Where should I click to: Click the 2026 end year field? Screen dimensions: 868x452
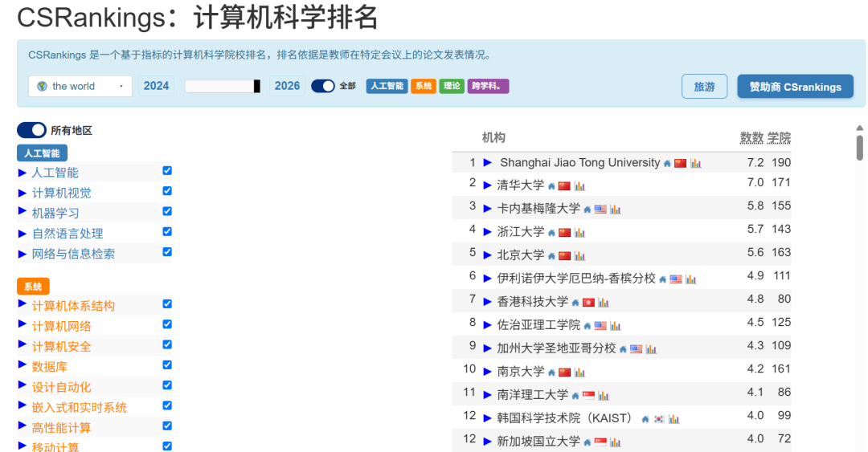tap(287, 86)
